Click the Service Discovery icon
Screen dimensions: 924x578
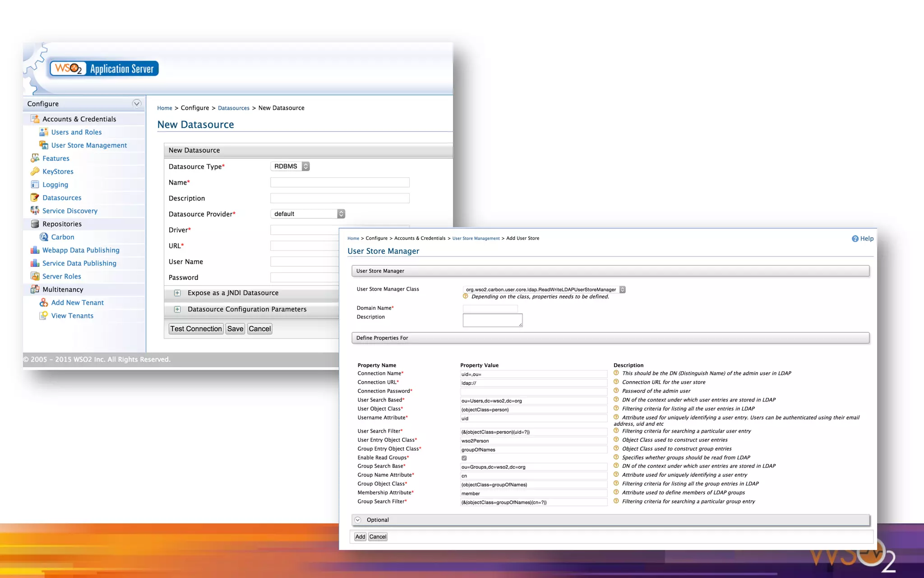(x=35, y=210)
